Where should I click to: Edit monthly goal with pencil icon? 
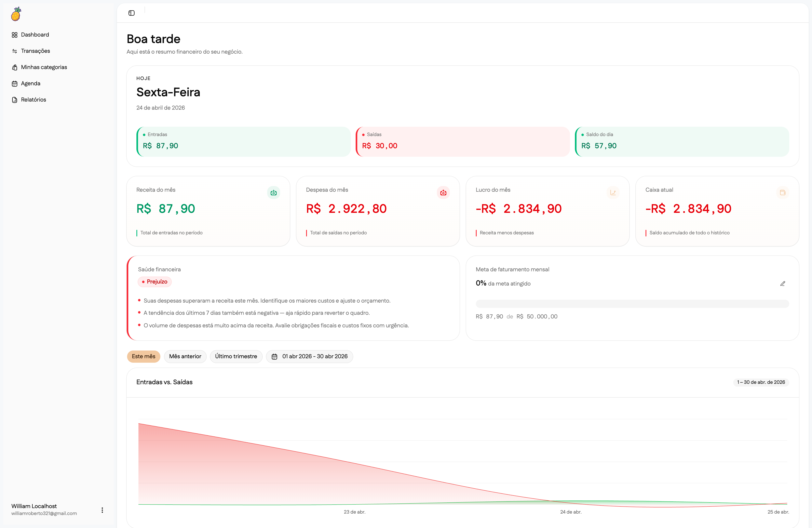pos(782,284)
